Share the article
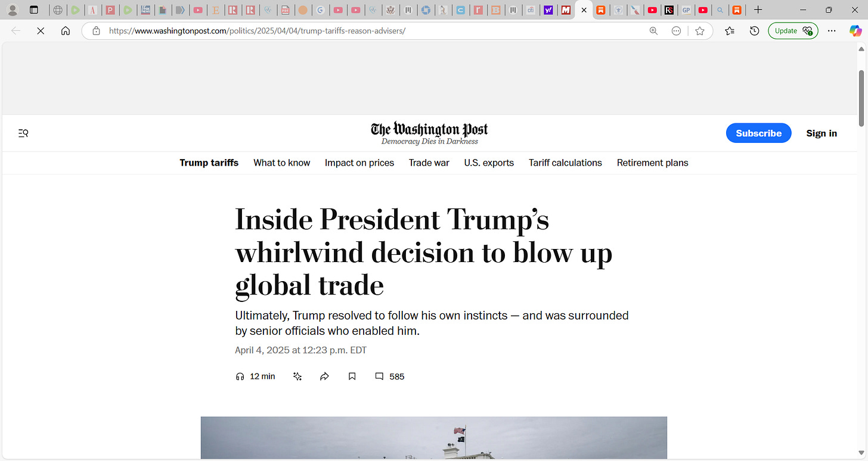Viewport: 868px width, 461px height. pyautogui.click(x=324, y=376)
